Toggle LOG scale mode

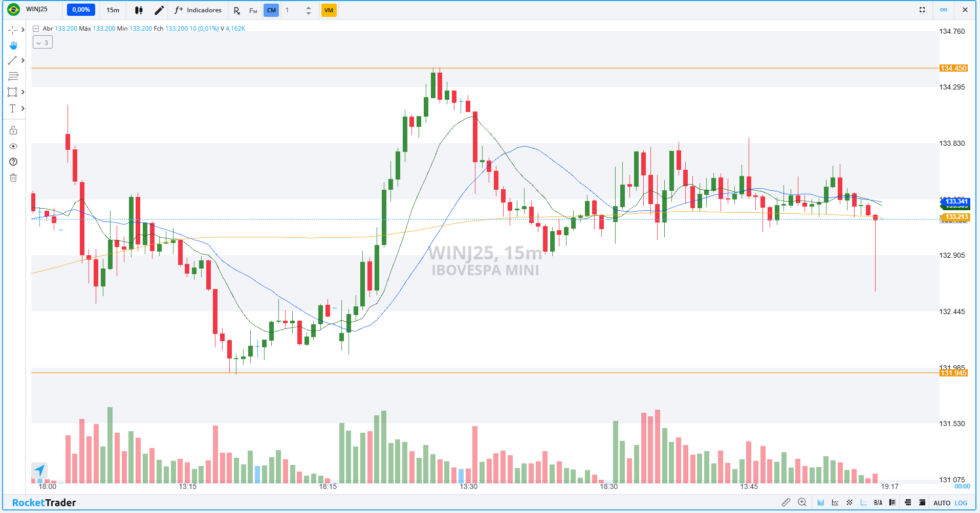tap(961, 503)
